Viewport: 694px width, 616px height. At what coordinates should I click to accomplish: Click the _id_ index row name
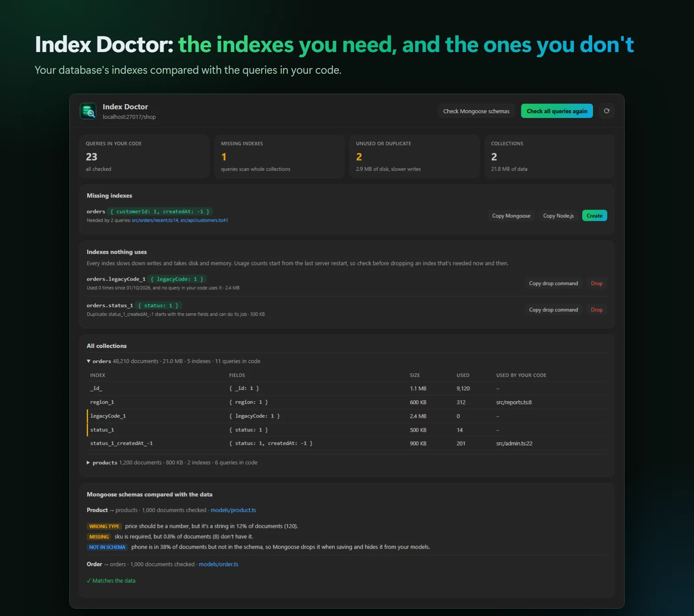tap(96, 388)
